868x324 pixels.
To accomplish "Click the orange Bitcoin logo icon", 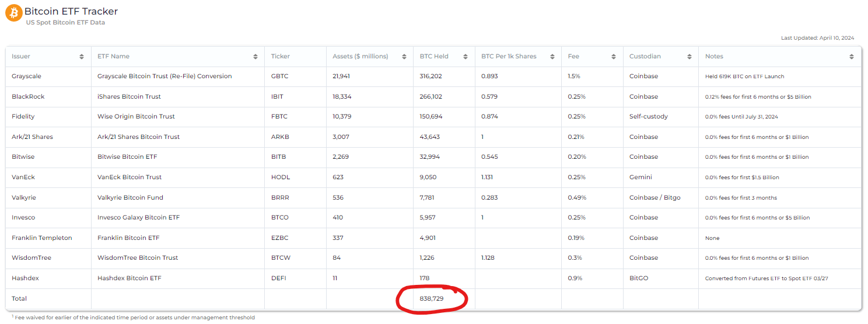I will coord(14,13).
